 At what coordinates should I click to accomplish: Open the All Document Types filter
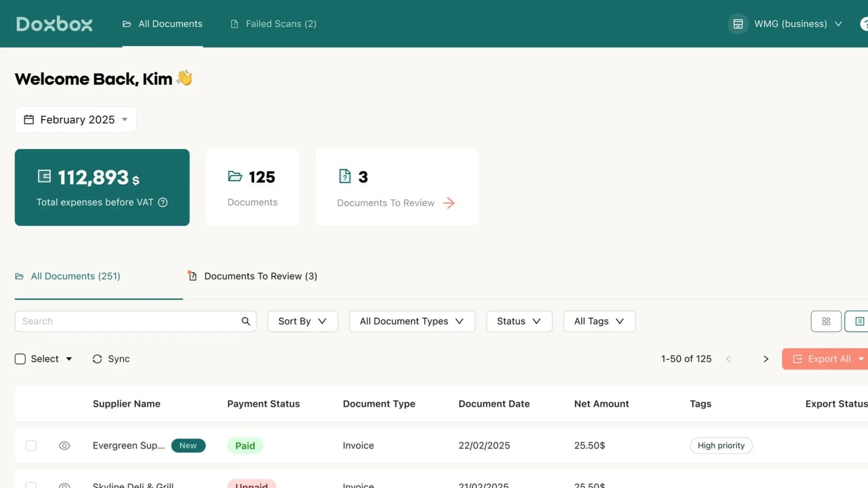click(411, 321)
